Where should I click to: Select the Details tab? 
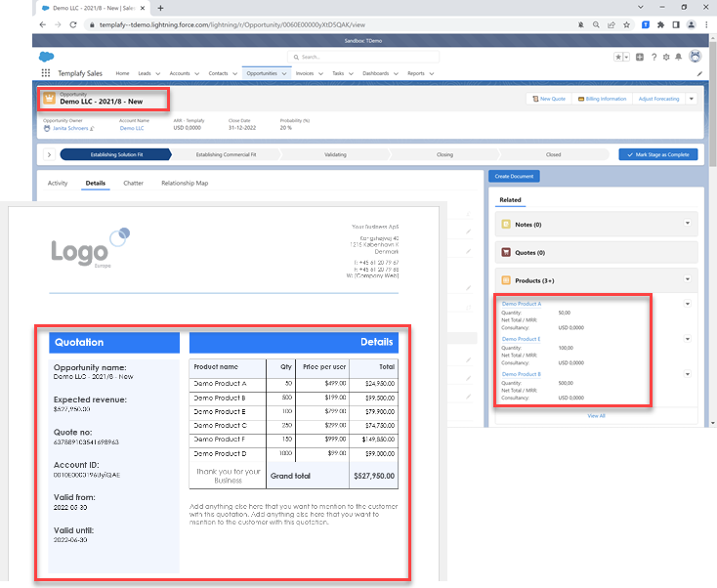96,183
